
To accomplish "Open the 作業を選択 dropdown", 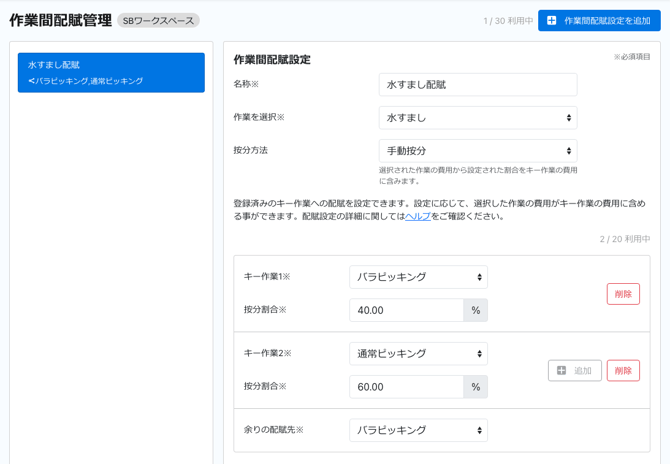I will pos(477,118).
